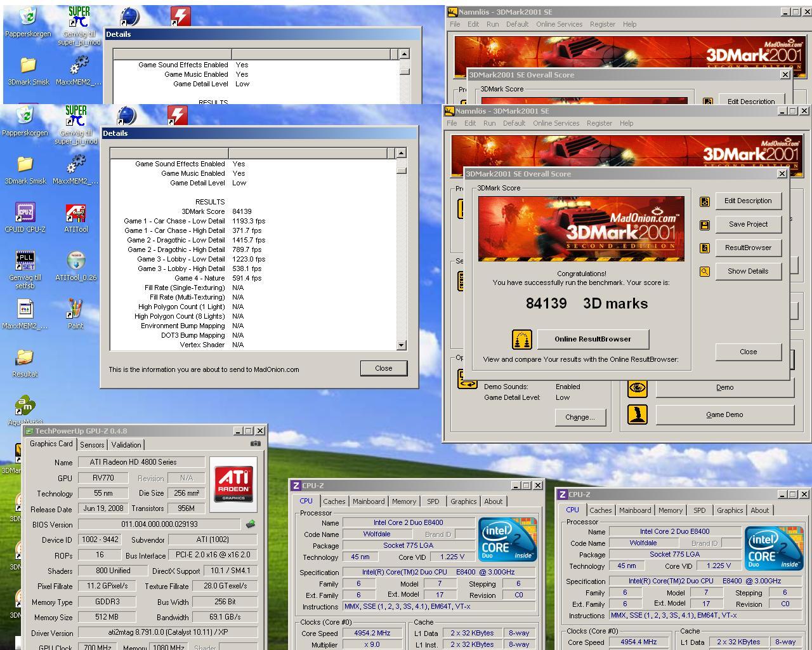Open Register menu in front 3DMark2001 window
812x650 pixels.
[x=599, y=123]
